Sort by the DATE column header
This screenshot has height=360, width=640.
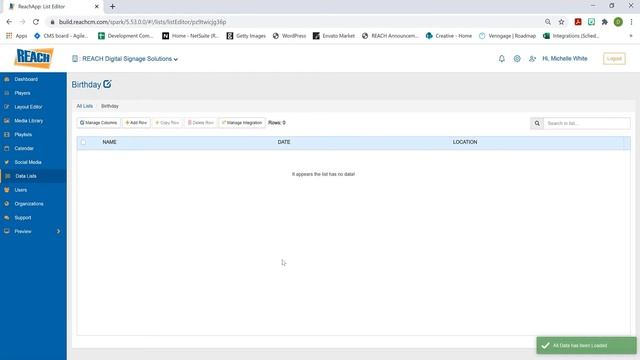coord(284,142)
